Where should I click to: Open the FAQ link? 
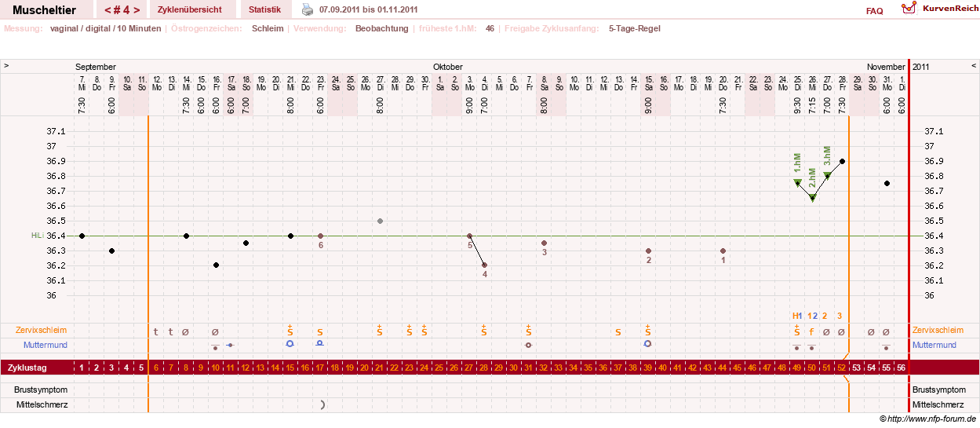874,11
